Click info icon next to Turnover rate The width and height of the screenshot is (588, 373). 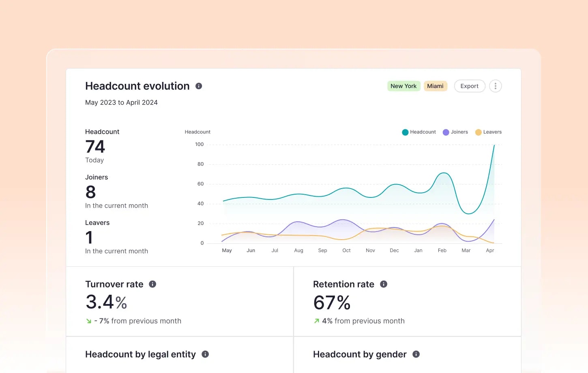pos(152,284)
